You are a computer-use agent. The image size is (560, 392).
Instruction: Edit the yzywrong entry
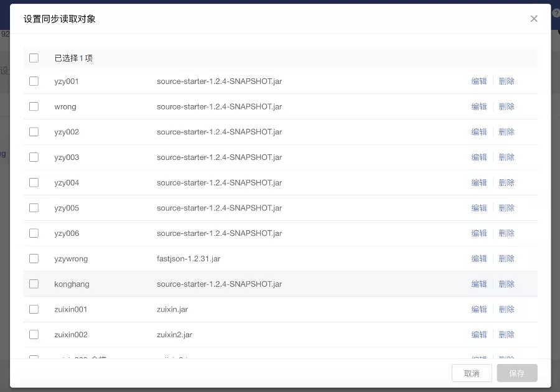click(479, 258)
